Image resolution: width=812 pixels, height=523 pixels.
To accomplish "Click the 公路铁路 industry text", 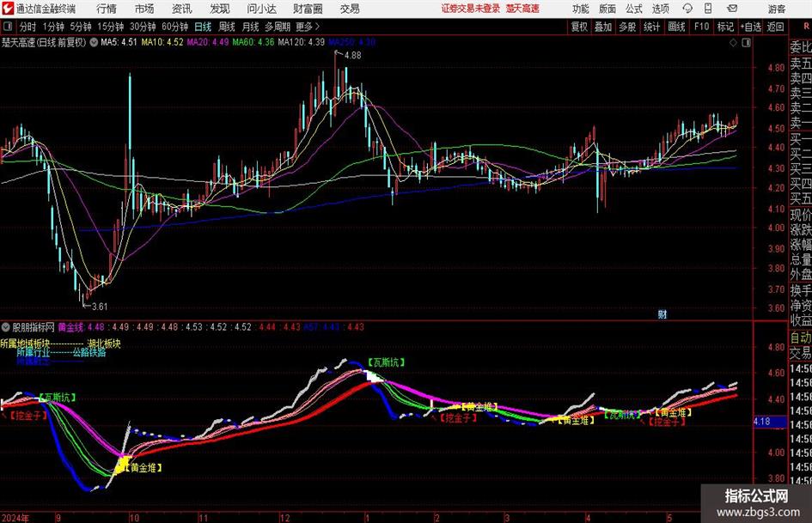I will (89, 353).
